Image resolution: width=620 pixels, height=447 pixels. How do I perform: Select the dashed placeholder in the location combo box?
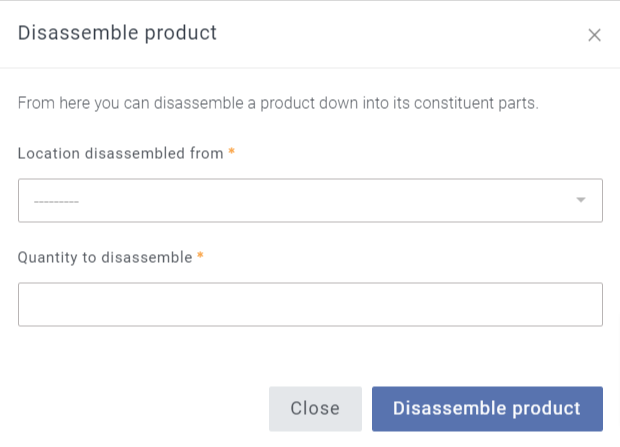pos(56,202)
